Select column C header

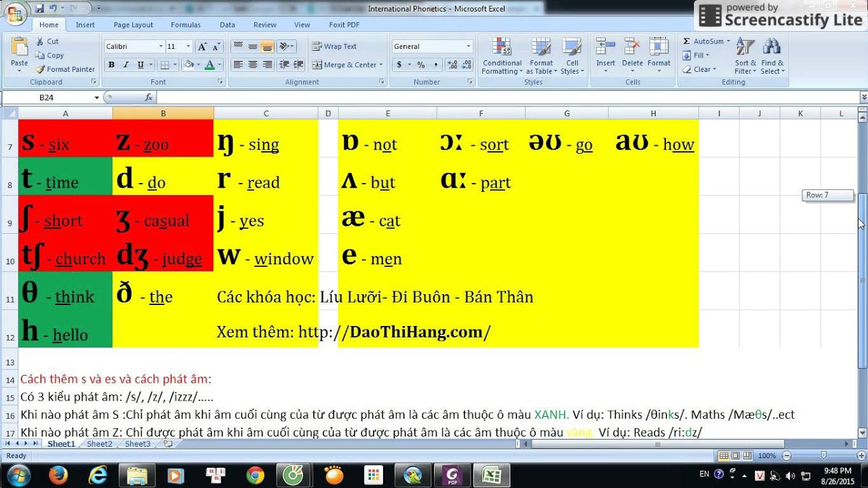point(266,113)
